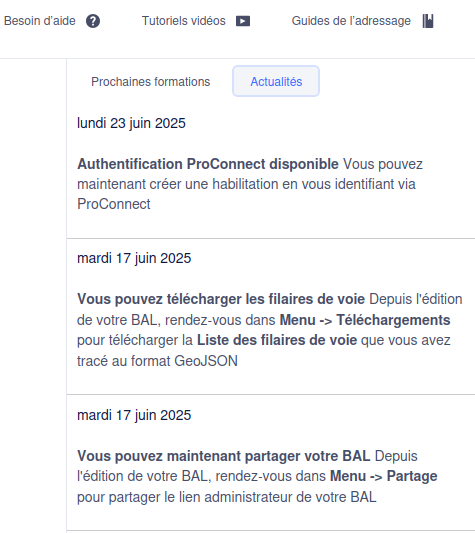Click the Liste des filaires de voie text
The height and width of the screenshot is (533, 475).
click(x=277, y=340)
